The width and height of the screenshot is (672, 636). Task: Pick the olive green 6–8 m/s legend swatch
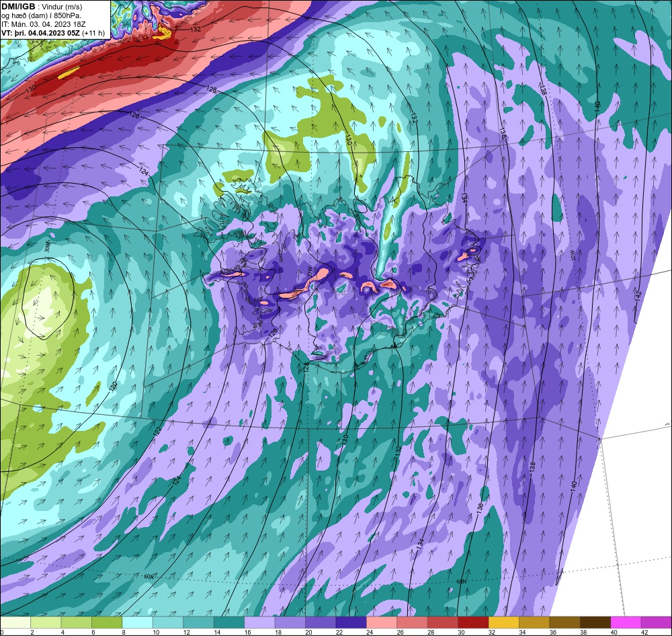(107, 623)
